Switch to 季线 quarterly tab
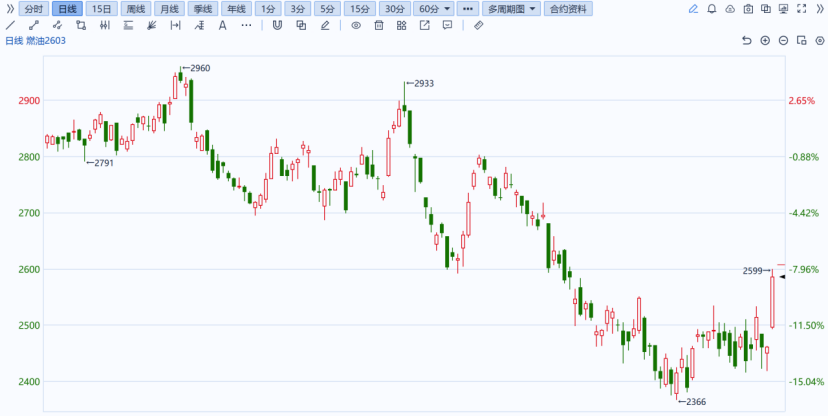829x417 pixels. click(x=203, y=8)
